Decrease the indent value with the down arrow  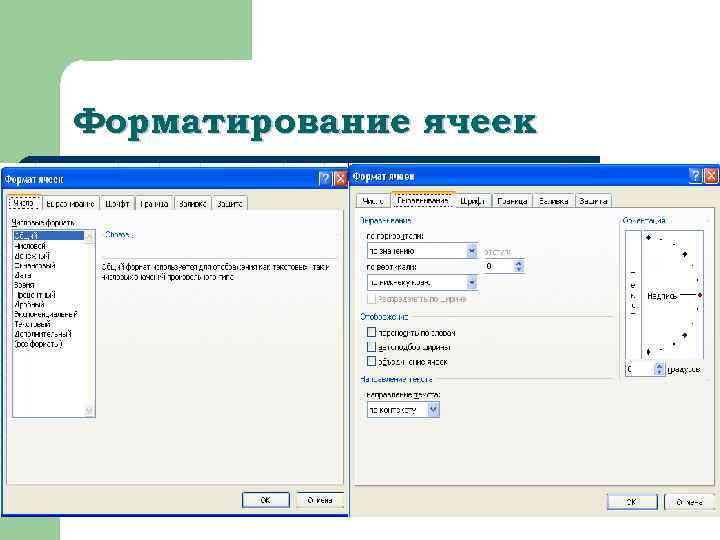click(x=519, y=269)
